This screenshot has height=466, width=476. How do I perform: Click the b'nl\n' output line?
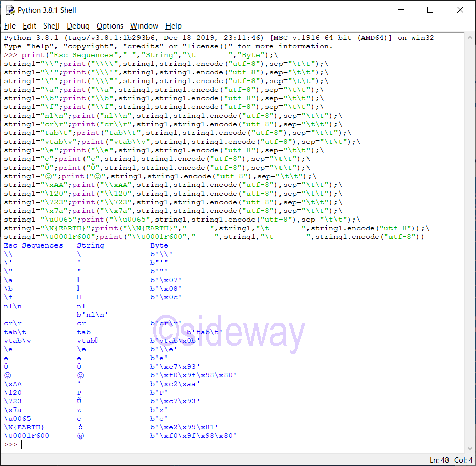(93, 315)
